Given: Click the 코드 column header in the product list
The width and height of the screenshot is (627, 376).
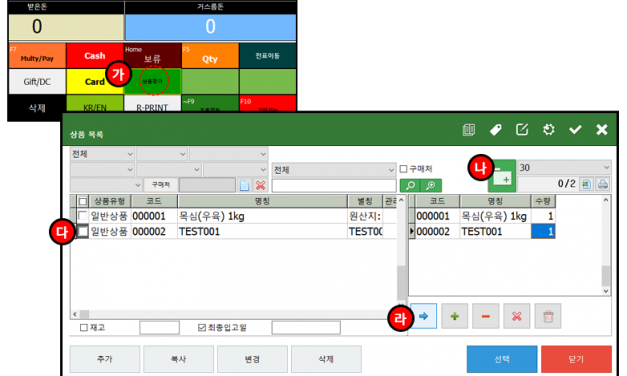Looking at the screenshot, I should [154, 201].
